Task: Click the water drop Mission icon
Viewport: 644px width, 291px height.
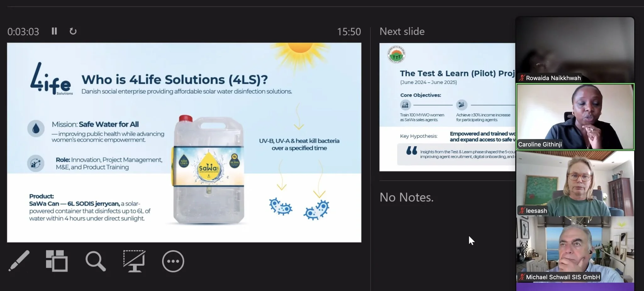Action: (36, 128)
